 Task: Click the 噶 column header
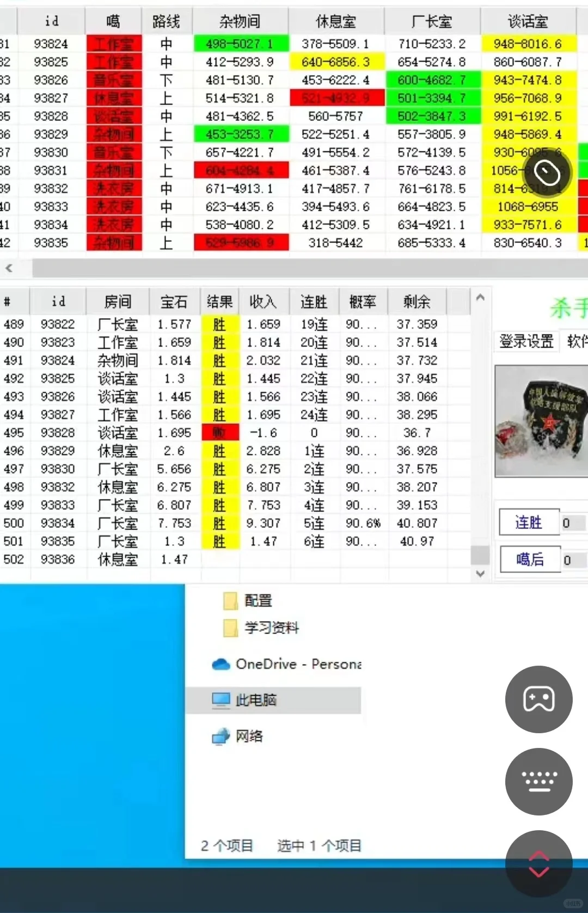click(x=113, y=21)
